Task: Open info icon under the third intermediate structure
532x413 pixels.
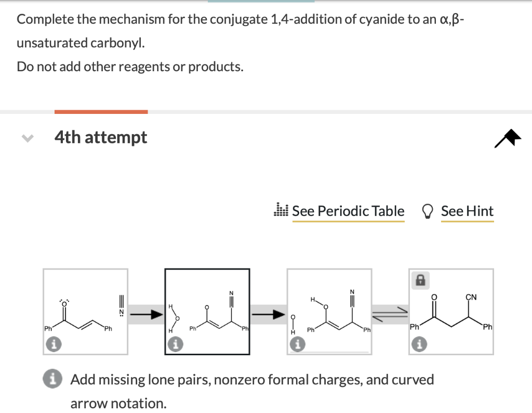Action: click(x=298, y=344)
